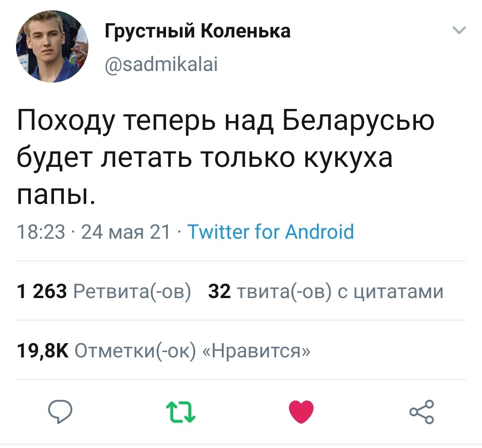Click the tweet timestamp 18:23 · 24 мая 21
This screenshot has height=448, width=482.
click(94, 232)
